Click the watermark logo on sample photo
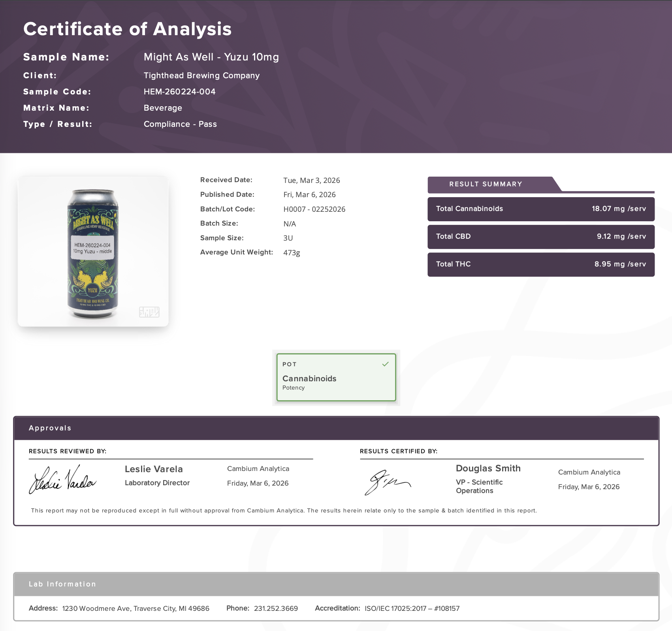Viewport: 672px width, 631px height. (x=149, y=312)
